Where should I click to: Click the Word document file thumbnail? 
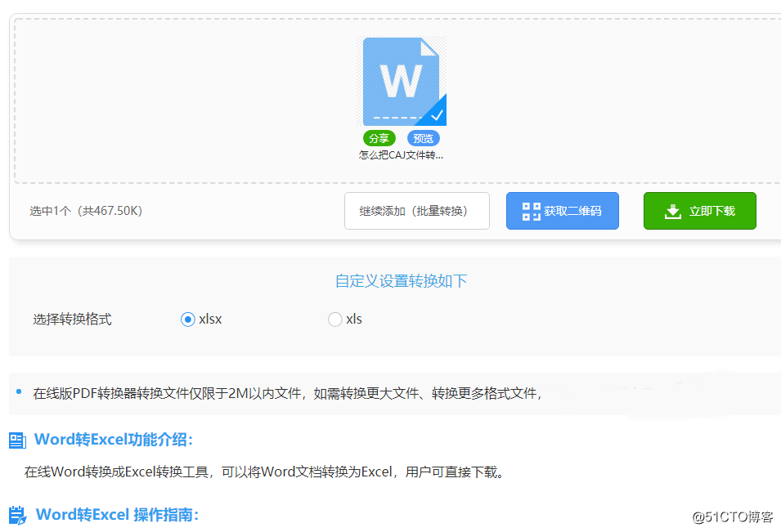(x=402, y=82)
